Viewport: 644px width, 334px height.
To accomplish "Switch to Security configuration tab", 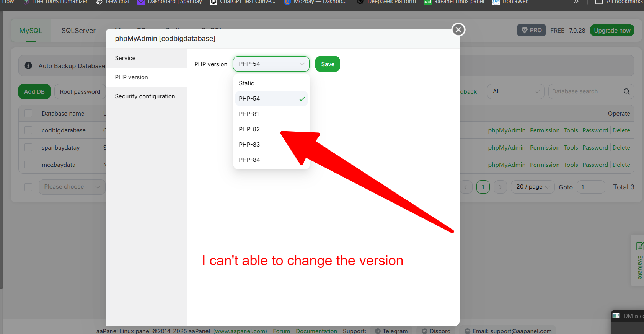I will coord(145,96).
